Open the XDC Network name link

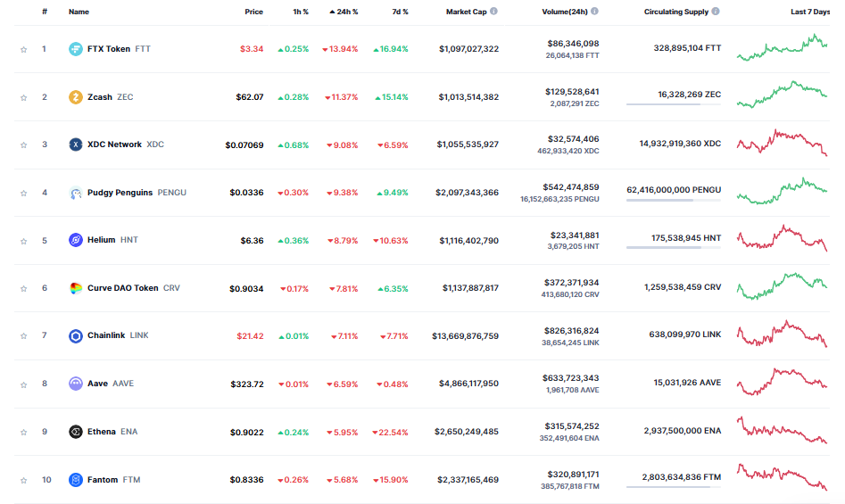coord(114,145)
